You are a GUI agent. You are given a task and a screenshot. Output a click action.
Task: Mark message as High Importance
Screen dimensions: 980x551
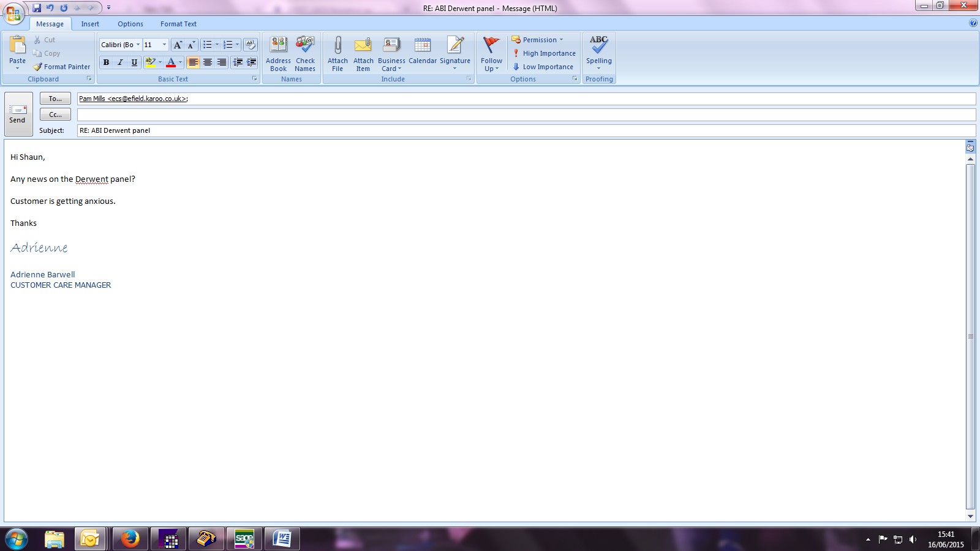[x=544, y=53]
